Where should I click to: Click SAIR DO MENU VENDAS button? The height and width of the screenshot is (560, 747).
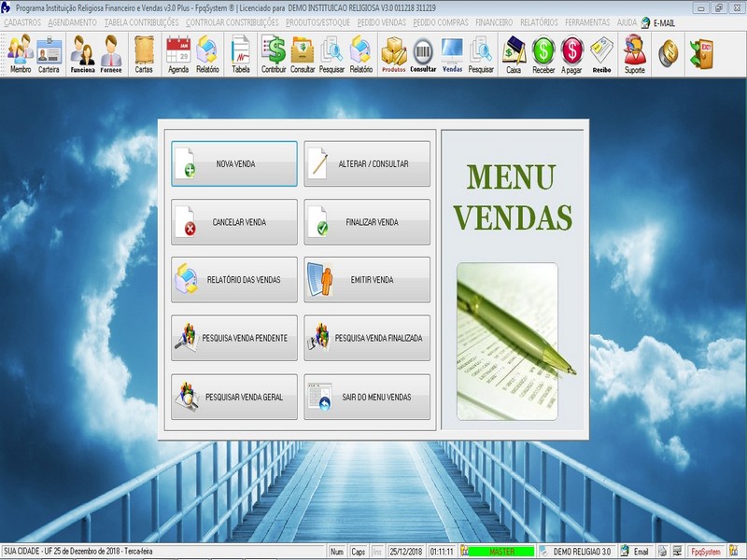coord(367,397)
